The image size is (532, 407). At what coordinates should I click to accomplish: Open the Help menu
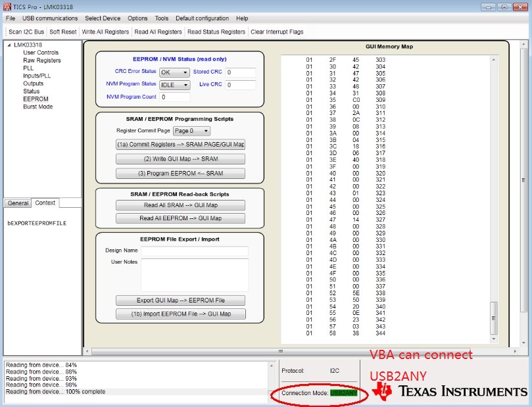pyautogui.click(x=242, y=18)
